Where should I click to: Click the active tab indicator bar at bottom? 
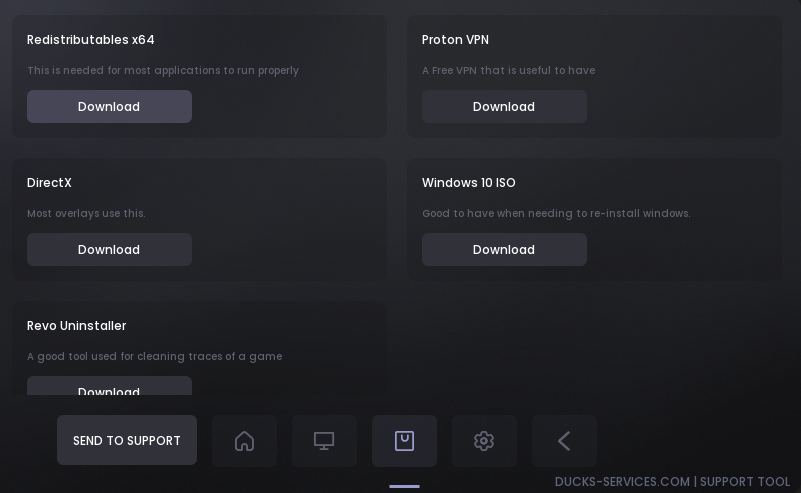(x=404, y=487)
